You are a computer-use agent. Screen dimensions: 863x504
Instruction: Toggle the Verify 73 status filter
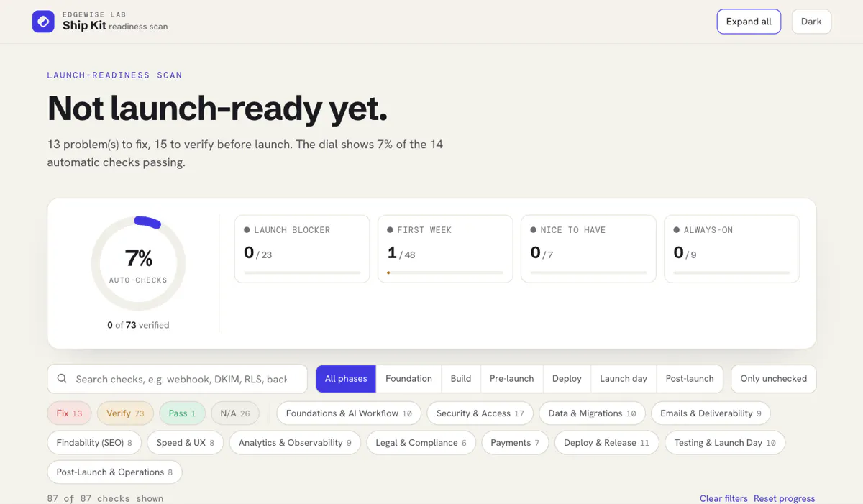tap(125, 413)
